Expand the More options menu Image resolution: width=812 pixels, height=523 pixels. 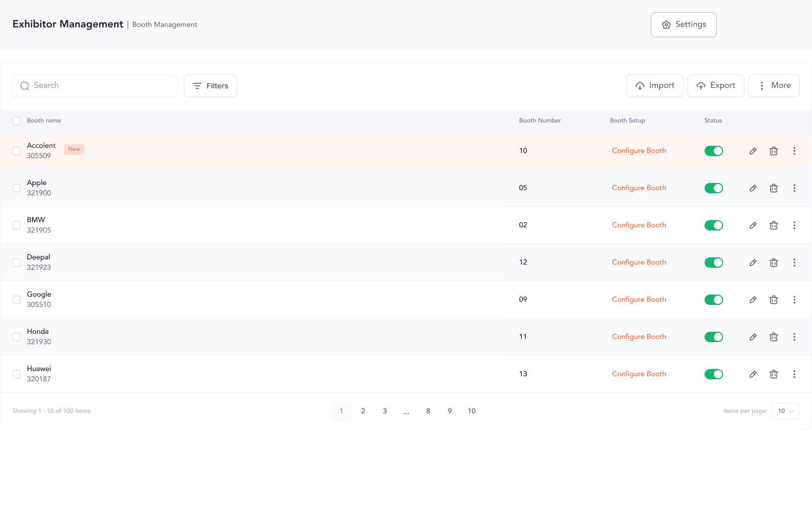click(774, 86)
